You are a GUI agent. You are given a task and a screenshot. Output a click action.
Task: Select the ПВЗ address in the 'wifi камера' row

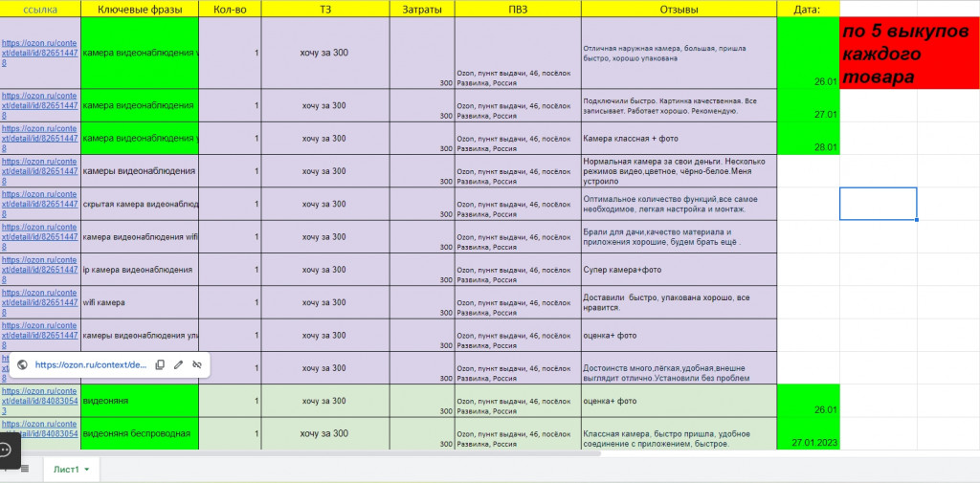(518, 302)
